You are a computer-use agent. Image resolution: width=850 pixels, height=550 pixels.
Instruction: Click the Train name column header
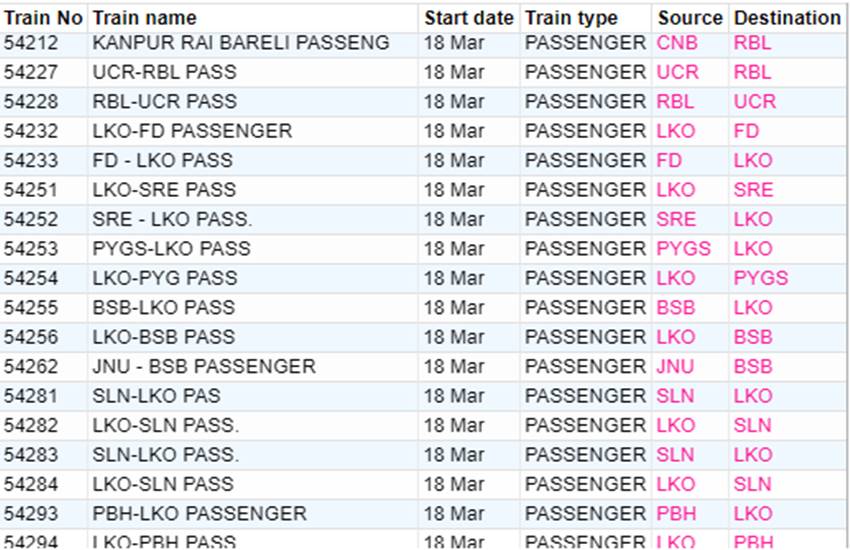click(x=144, y=18)
